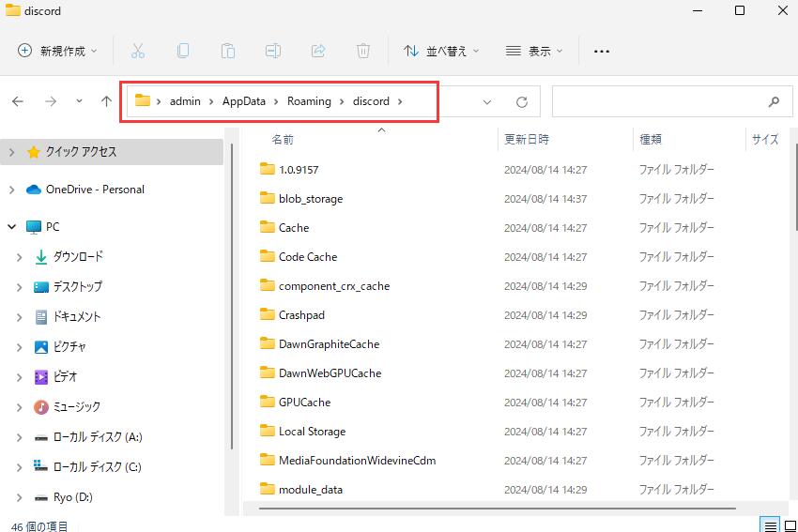The height and width of the screenshot is (532, 798).
Task: Open the 新規作成 new item menu
Action: coord(57,51)
